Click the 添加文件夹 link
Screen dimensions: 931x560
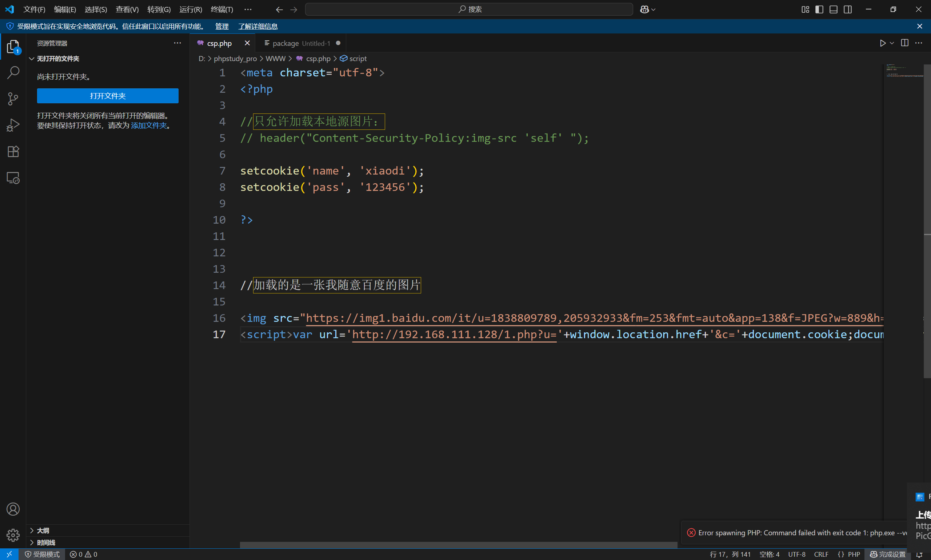(x=149, y=126)
